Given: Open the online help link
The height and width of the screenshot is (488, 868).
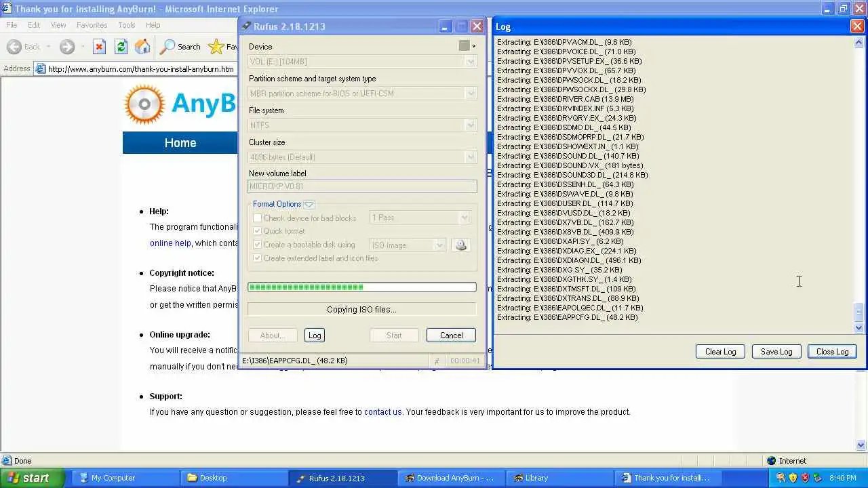Looking at the screenshot, I should click(170, 243).
